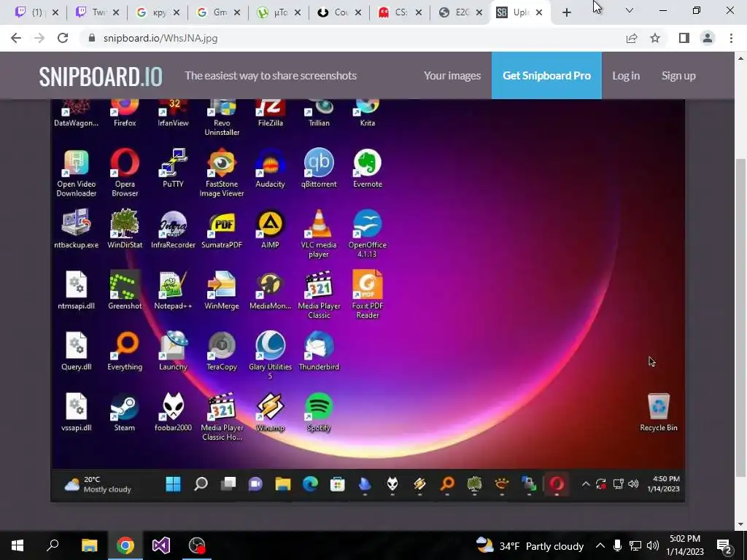Open Chrome's side panel icon
747x560 pixels.
[684, 38]
